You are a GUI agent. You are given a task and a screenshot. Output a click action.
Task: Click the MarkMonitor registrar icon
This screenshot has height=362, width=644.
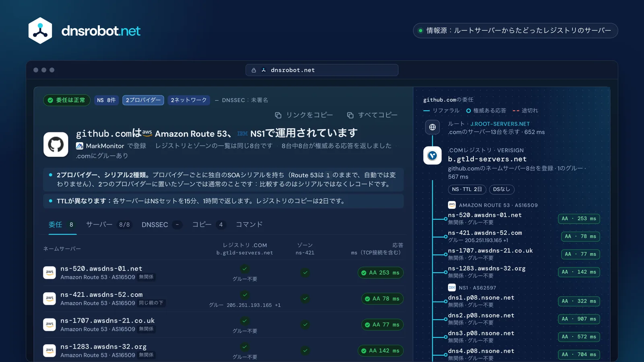[x=80, y=146]
